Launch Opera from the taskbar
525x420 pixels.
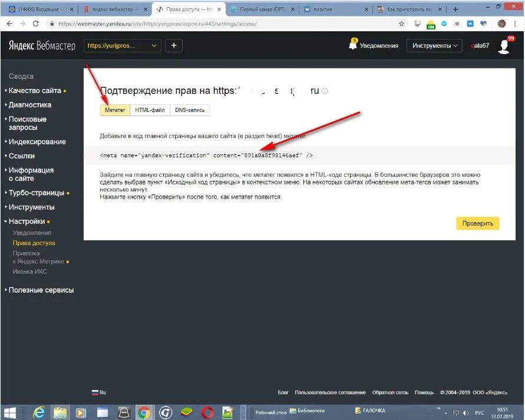tap(207, 413)
